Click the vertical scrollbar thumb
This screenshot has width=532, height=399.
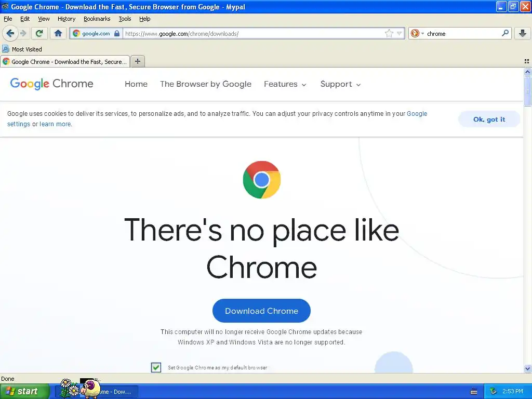527,91
